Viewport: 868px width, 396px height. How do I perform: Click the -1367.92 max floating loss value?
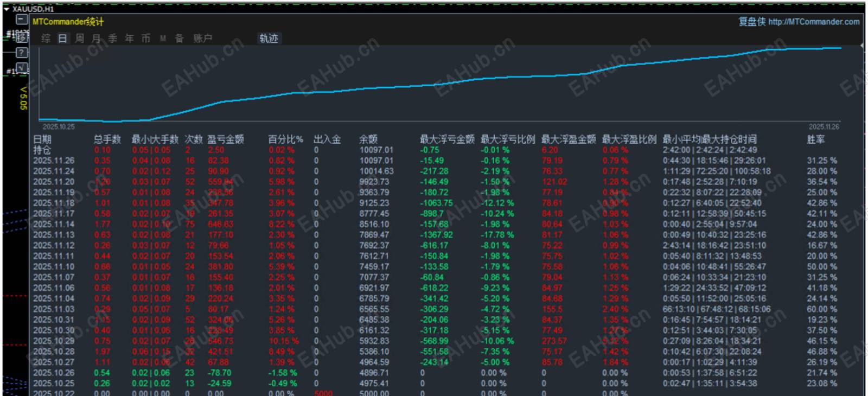click(x=436, y=235)
